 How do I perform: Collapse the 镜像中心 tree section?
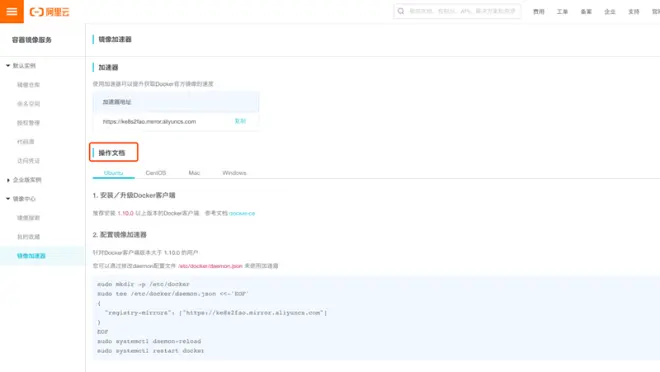click(8, 199)
